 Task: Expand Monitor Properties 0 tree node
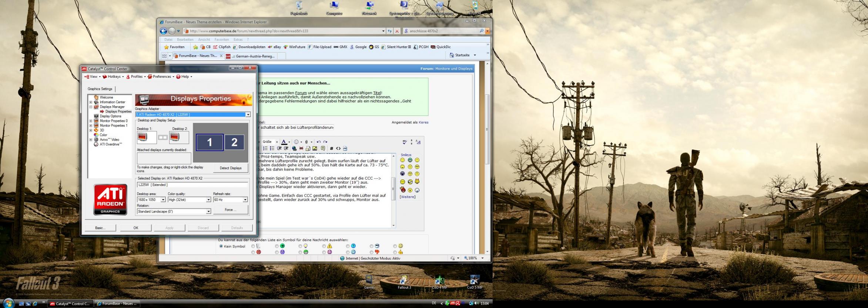[x=91, y=121]
